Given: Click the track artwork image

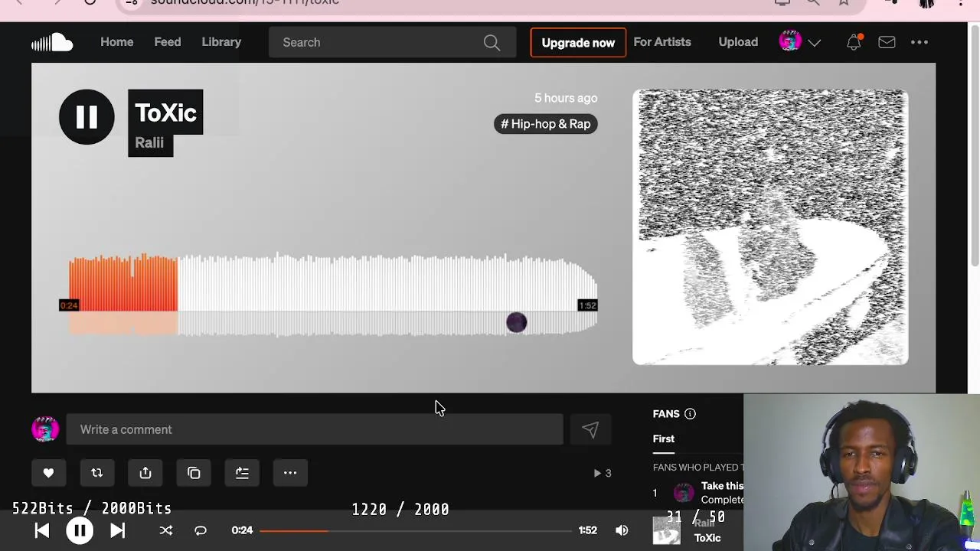Looking at the screenshot, I should (x=770, y=227).
